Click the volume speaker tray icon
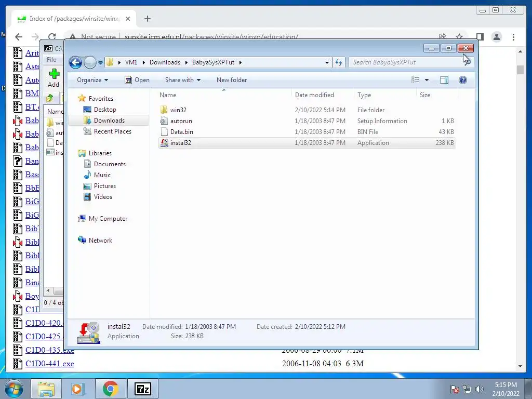 tap(480, 390)
